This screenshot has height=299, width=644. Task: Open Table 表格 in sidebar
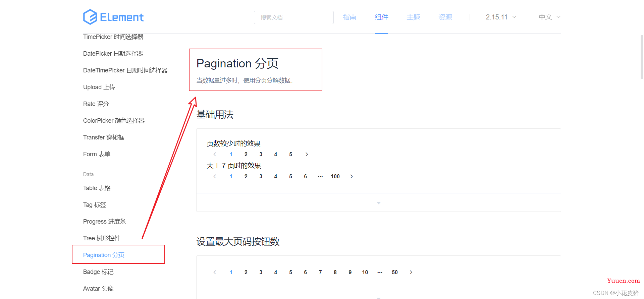[x=97, y=188]
